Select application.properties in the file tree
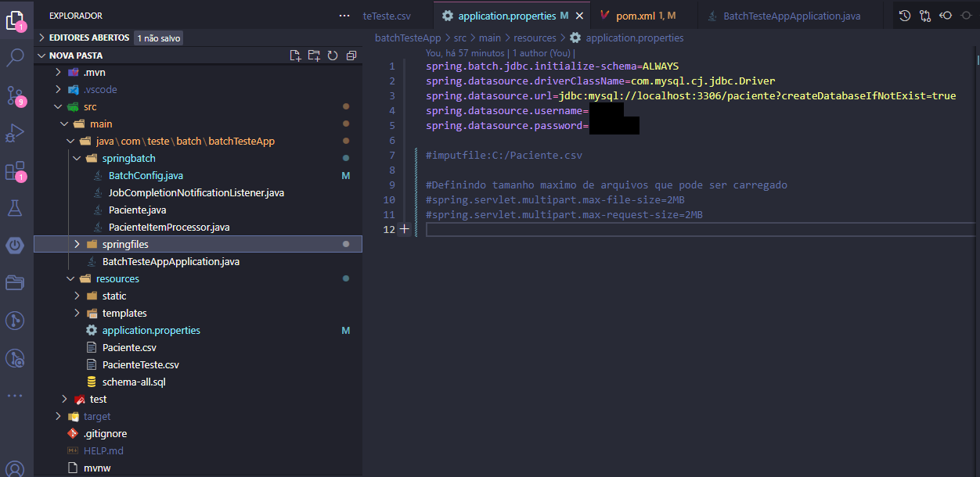Image resolution: width=980 pixels, height=477 pixels. coord(151,330)
